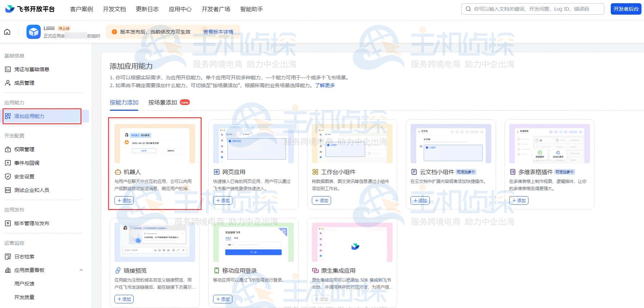Viewport: 644px width, 308px height.
Task: Click the blue cube app icon
Action: click(34, 32)
